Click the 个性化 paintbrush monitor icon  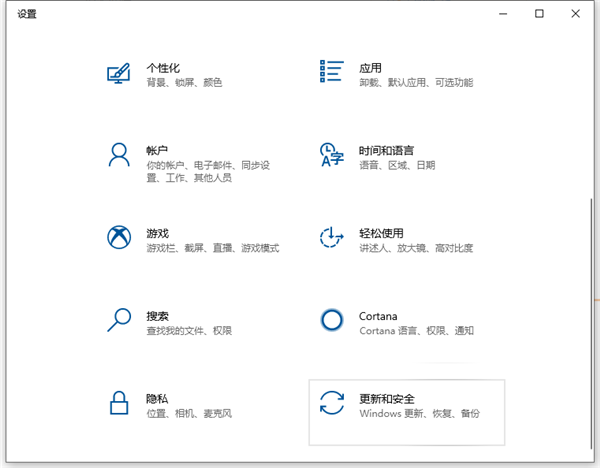point(119,73)
